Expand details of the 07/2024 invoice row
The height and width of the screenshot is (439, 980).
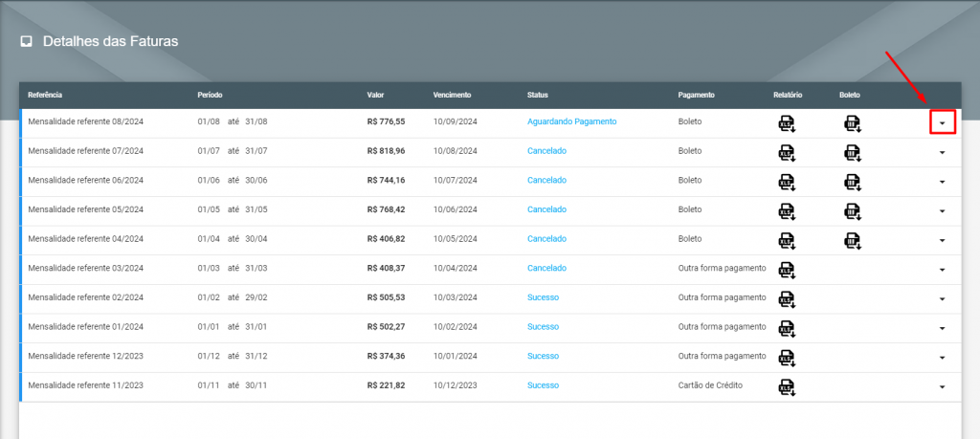point(943,152)
